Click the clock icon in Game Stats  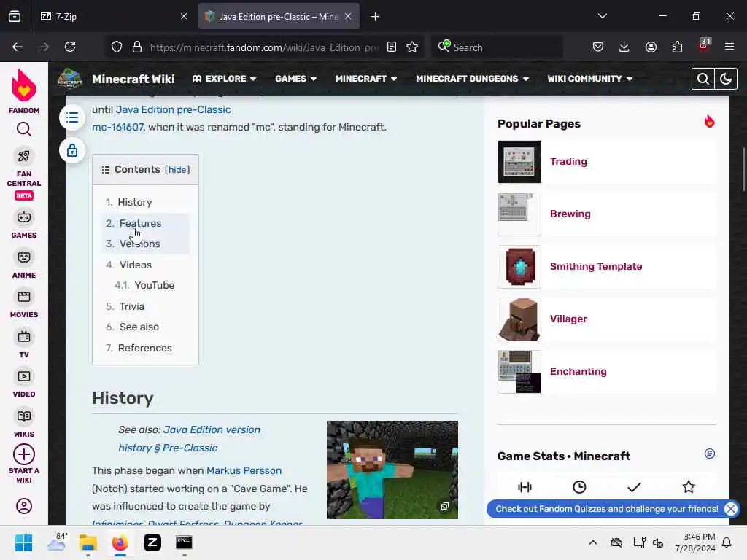579,486
